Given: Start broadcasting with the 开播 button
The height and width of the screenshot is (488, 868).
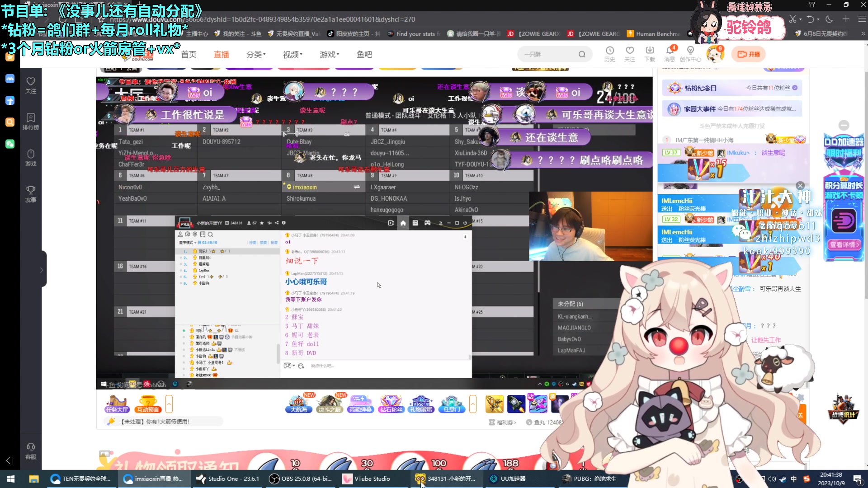Looking at the screenshot, I should coord(749,54).
